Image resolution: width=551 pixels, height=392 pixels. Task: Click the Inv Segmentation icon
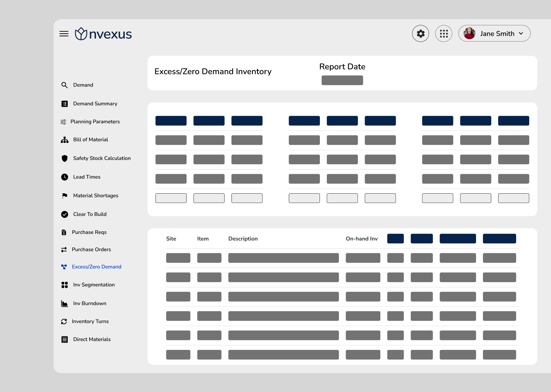click(x=65, y=285)
